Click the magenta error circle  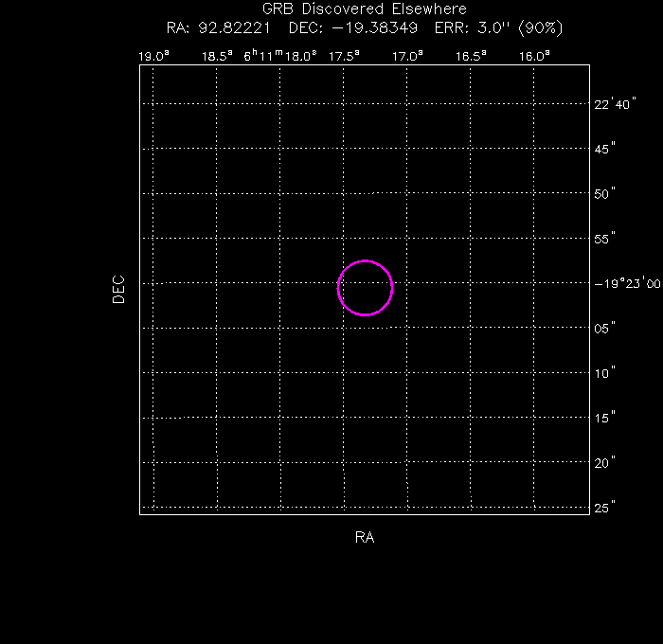(365, 288)
